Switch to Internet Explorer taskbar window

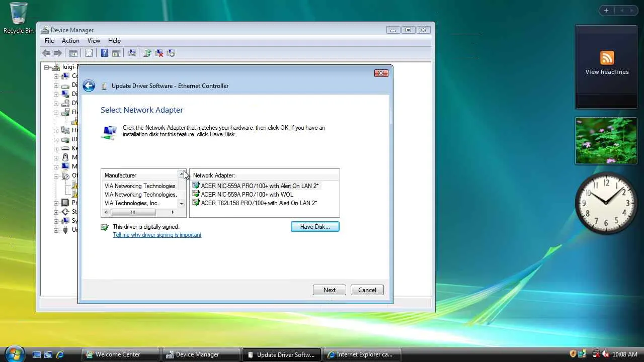(362, 354)
